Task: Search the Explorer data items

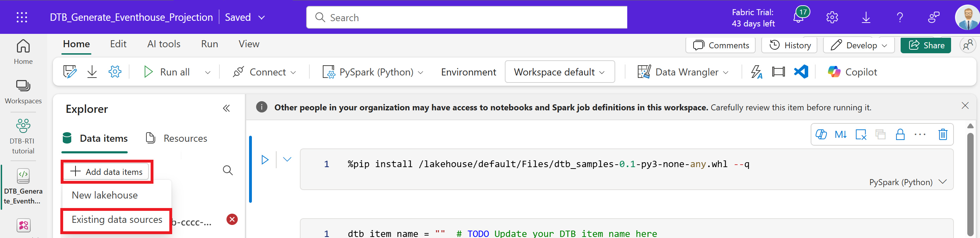Action: (228, 170)
